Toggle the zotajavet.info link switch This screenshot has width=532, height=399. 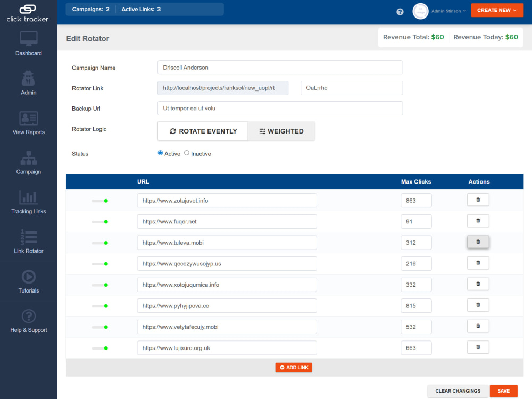pyautogui.click(x=100, y=201)
